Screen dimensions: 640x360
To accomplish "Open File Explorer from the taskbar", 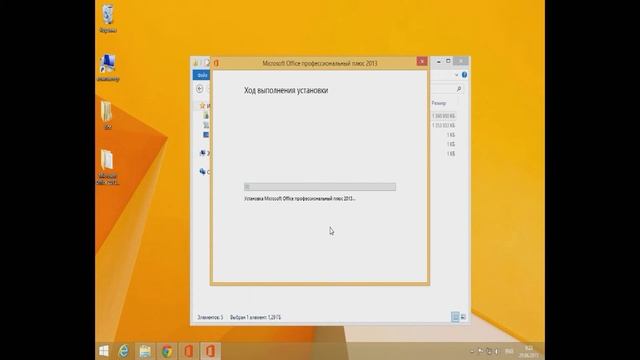I will 145,351.
